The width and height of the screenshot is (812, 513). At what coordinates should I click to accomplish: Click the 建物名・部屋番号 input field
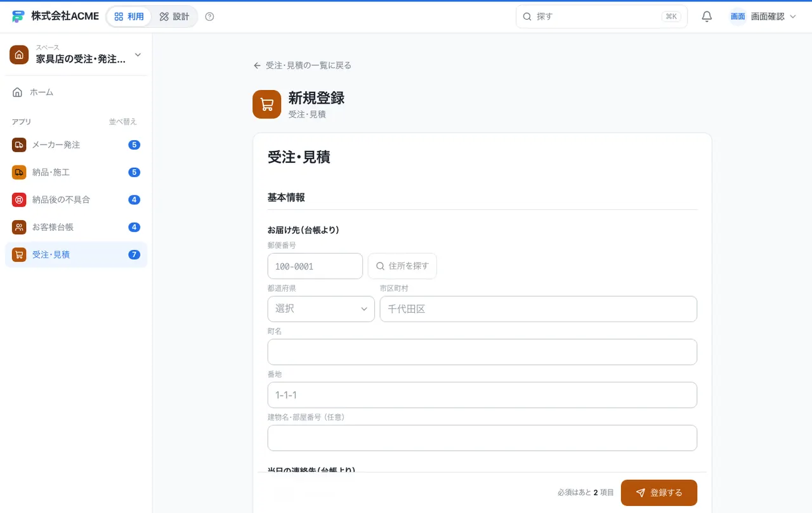(x=482, y=438)
